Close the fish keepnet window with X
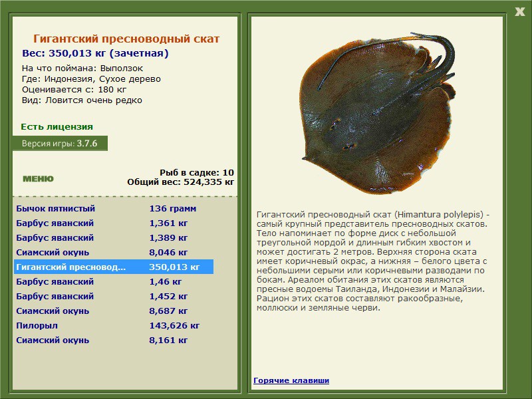The image size is (532, 399). pyautogui.click(x=519, y=12)
